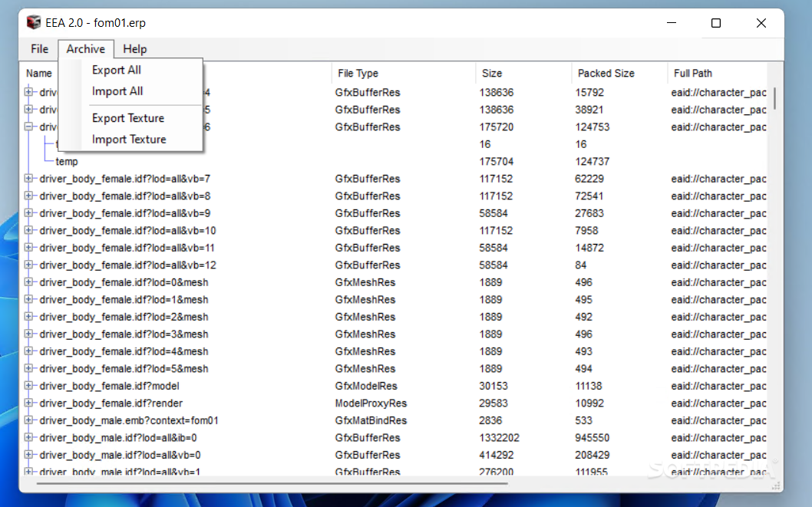Screen dimensions: 812x507
Task: Expand driver_body_female.idf?lod=all&vb=10 node
Action: coord(28,230)
